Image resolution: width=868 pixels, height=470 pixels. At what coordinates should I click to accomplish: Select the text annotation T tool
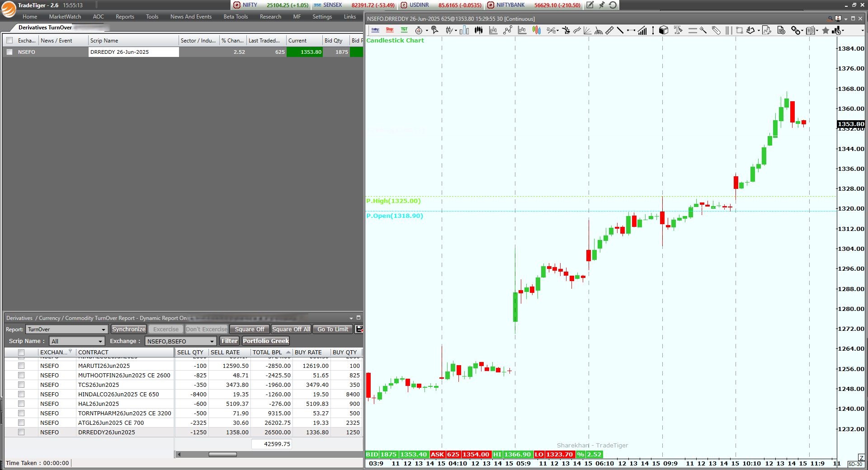678,30
